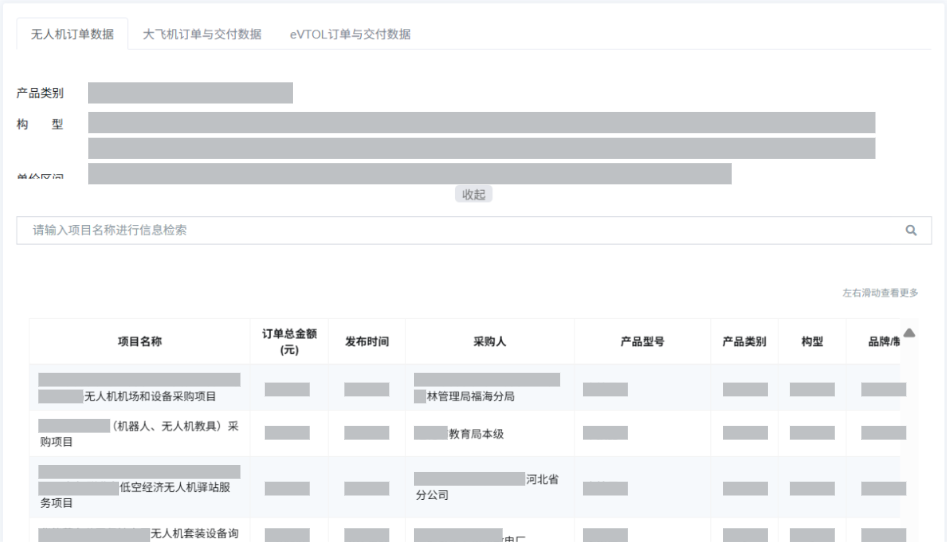This screenshot has height=546, width=947.
Task: Click the 产品型号 column header
Action: click(642, 341)
